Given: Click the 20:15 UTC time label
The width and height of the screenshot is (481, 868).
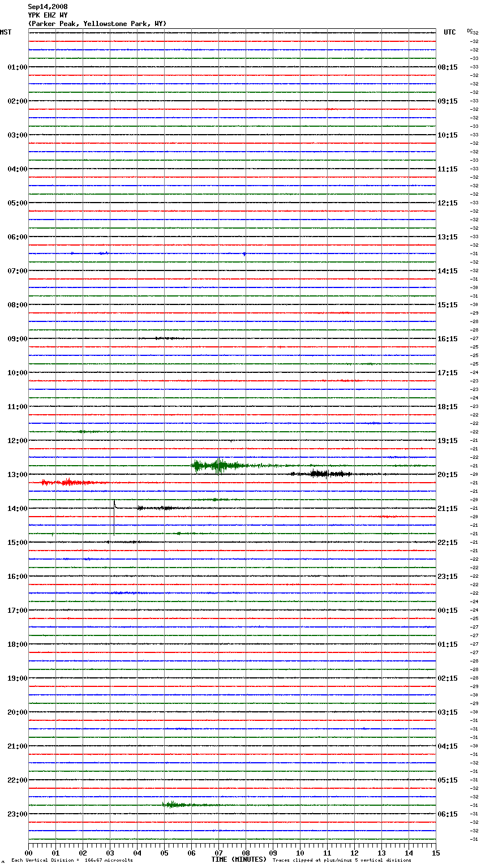Looking at the screenshot, I should click(x=448, y=475).
